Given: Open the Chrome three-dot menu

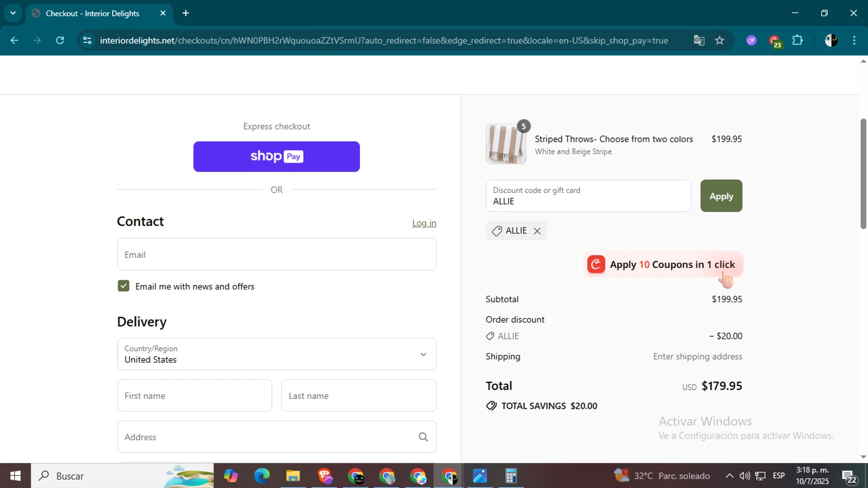Looking at the screenshot, I should click(x=854, y=41).
